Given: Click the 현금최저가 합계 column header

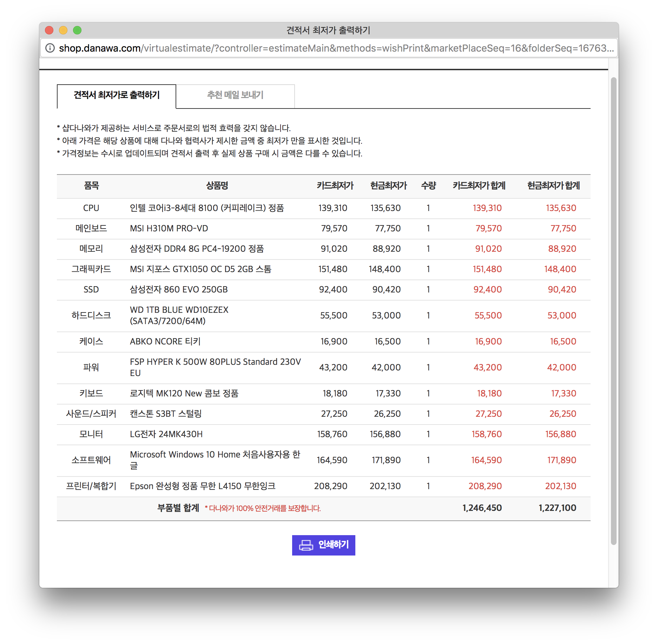Looking at the screenshot, I should click(553, 186).
